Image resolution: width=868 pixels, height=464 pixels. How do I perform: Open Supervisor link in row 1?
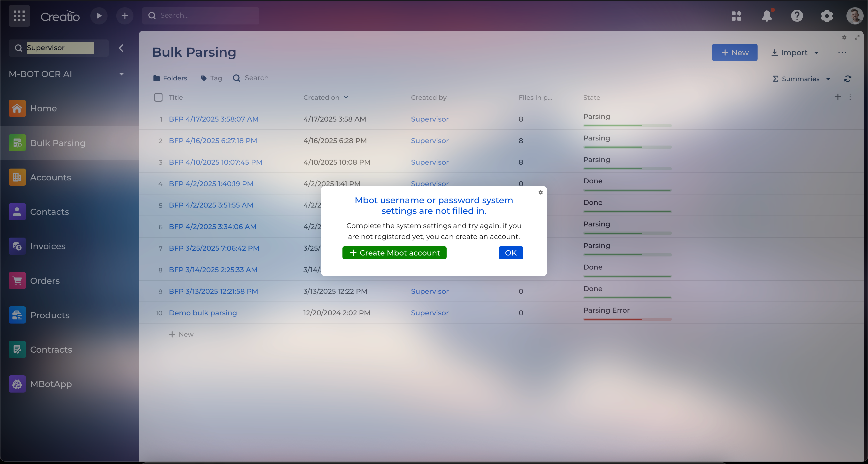430,119
